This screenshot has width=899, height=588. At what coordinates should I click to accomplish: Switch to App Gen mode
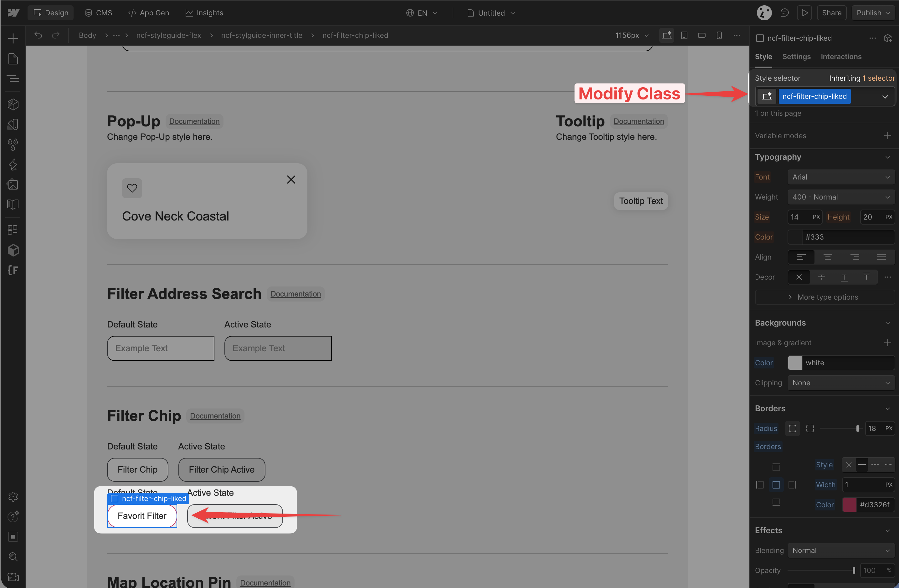[x=148, y=13]
